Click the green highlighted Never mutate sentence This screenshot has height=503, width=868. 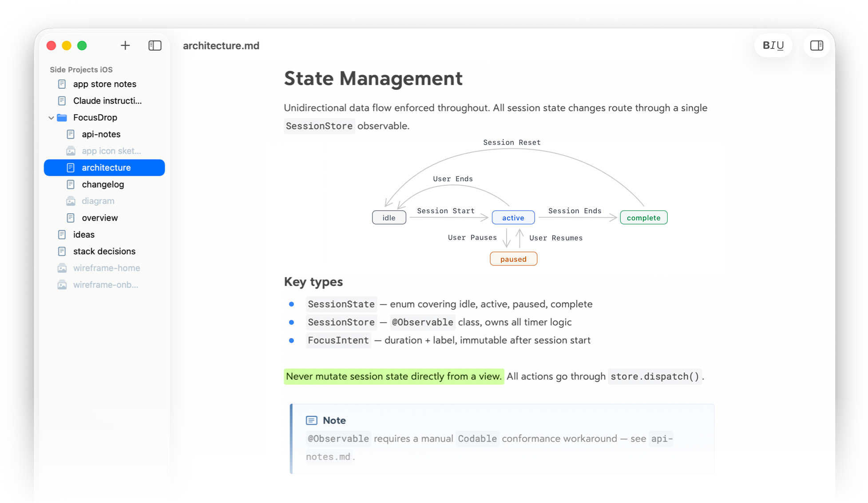[x=394, y=376]
